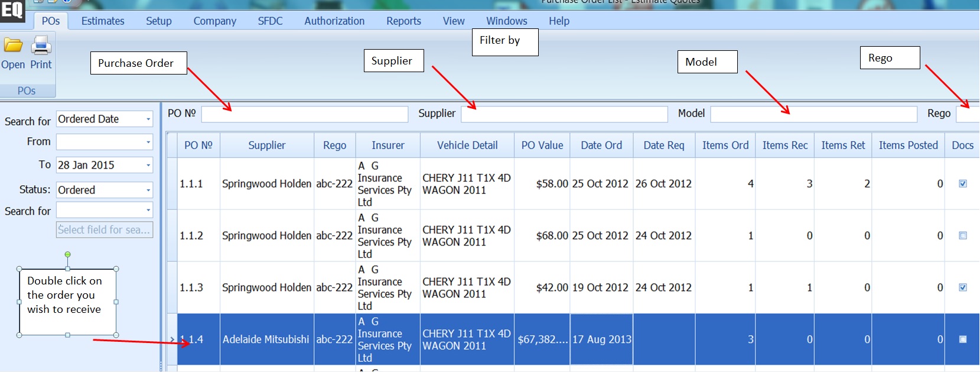Click the $58.00 PO value cell
This screenshot has height=372, width=980.
(542, 184)
